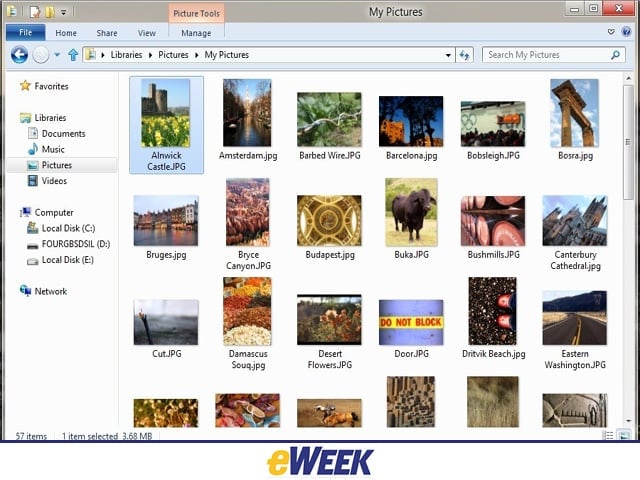Viewport: 640px width, 480px height.
Task: Click the vertical scrollbar thumb
Action: [x=628, y=141]
